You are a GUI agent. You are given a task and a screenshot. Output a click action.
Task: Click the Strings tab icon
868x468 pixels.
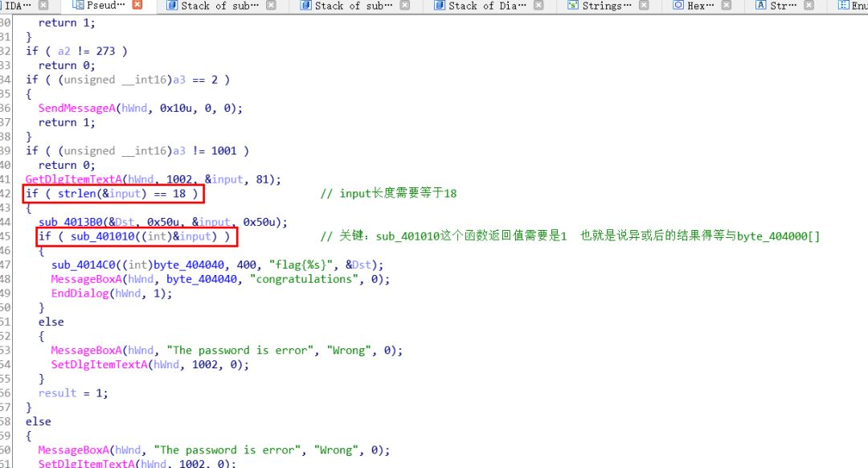coord(573,5)
